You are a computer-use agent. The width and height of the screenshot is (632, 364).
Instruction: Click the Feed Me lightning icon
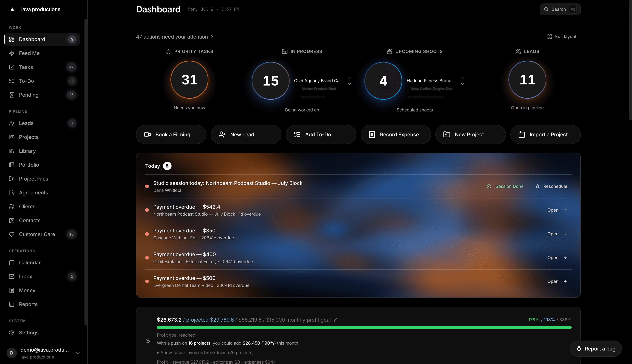click(12, 53)
